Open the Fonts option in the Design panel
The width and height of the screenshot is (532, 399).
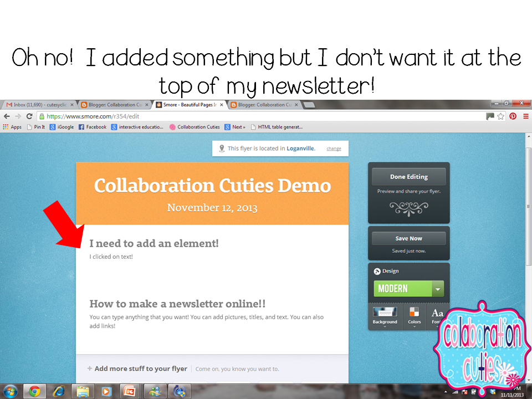[x=437, y=313]
